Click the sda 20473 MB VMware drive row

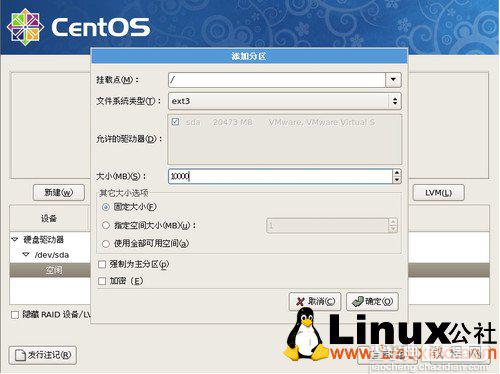click(x=285, y=122)
